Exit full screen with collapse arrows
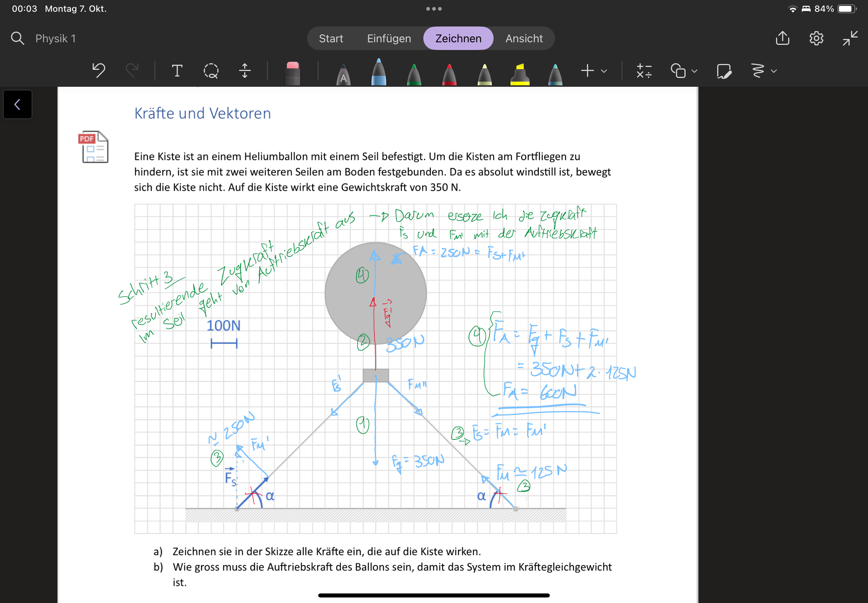The image size is (868, 603). tap(850, 38)
